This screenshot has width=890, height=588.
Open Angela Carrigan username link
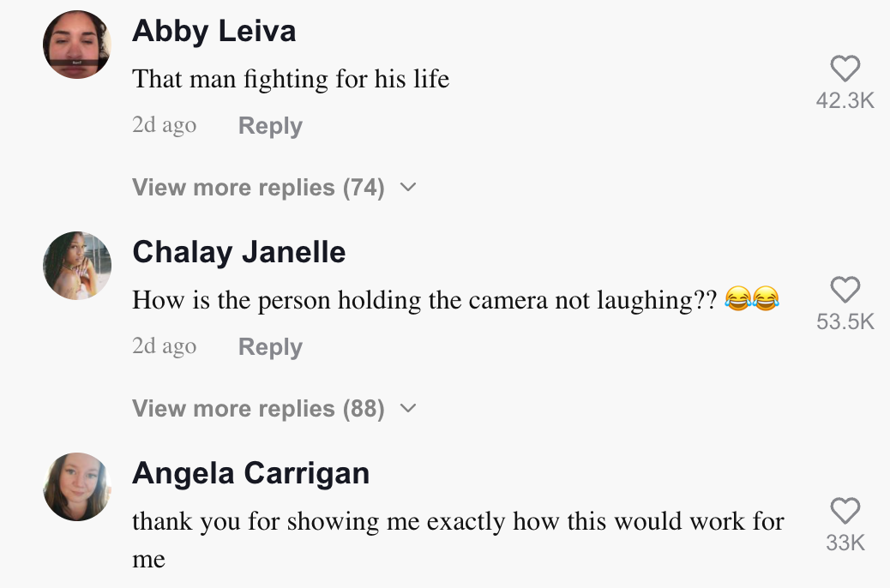point(251,473)
